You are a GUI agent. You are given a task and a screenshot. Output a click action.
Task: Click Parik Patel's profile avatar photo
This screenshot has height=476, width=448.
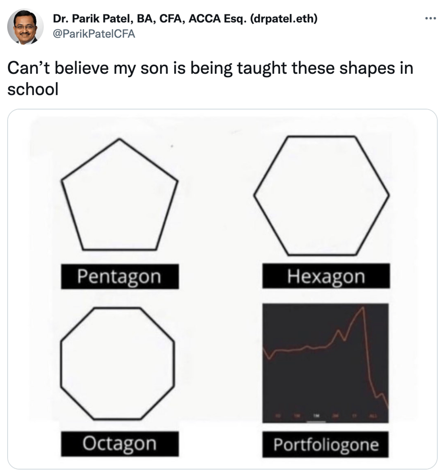pyautogui.click(x=25, y=27)
